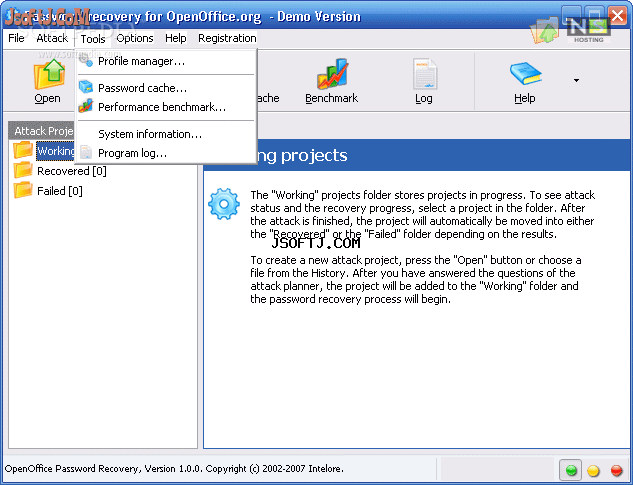Click the Recovered folder icon
Screen dimensions: 633x485
coord(23,170)
